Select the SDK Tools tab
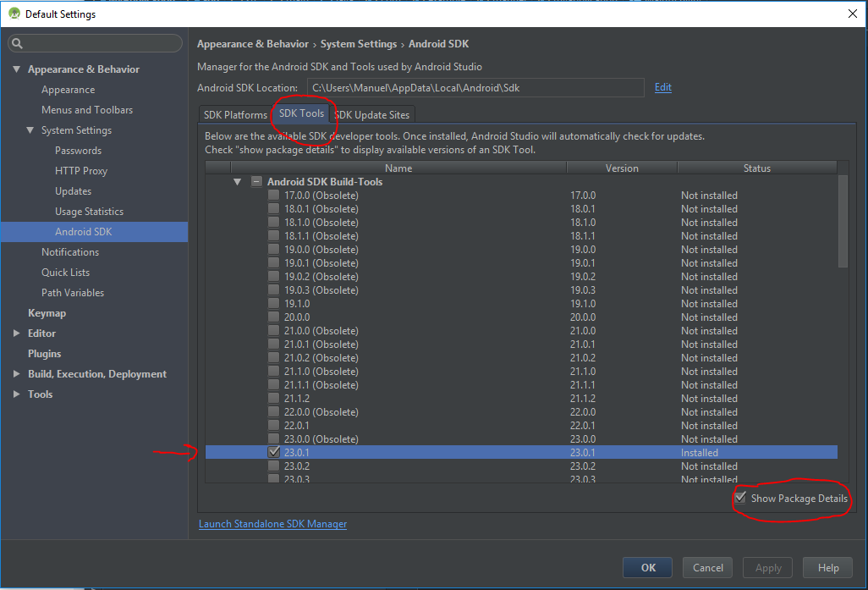The image size is (868, 590). point(301,113)
